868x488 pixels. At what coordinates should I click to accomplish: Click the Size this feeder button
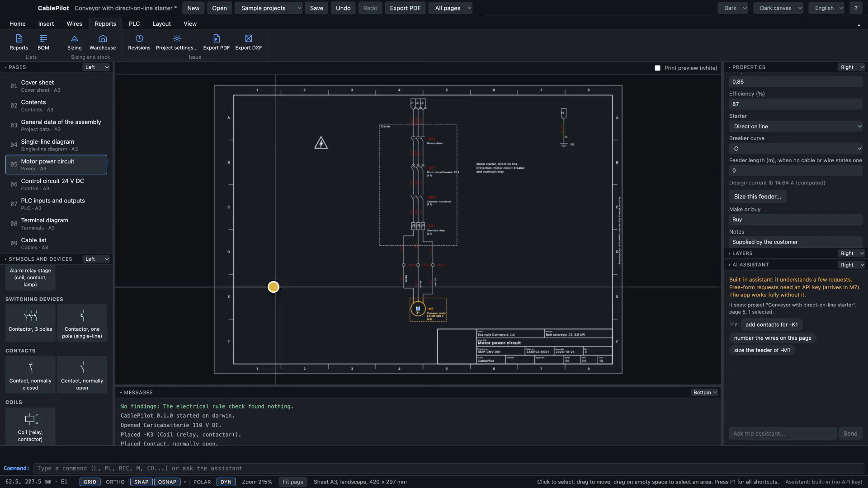(x=758, y=197)
